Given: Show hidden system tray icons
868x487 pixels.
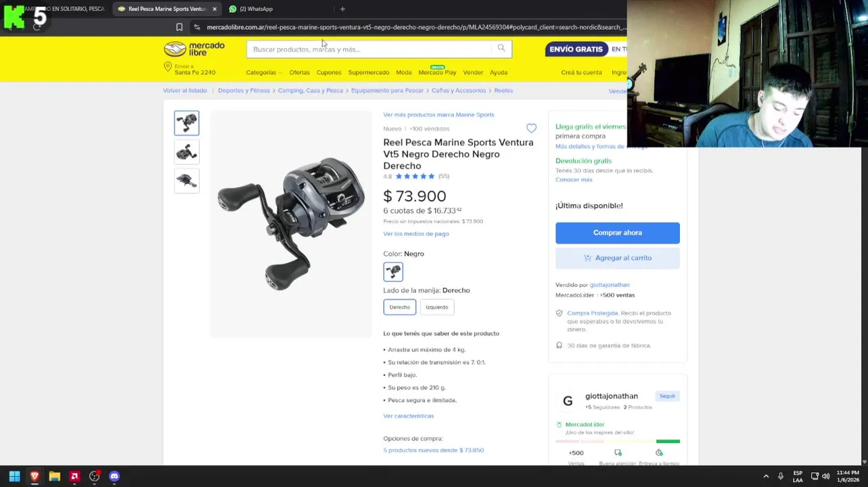Looking at the screenshot, I should pos(766,476).
